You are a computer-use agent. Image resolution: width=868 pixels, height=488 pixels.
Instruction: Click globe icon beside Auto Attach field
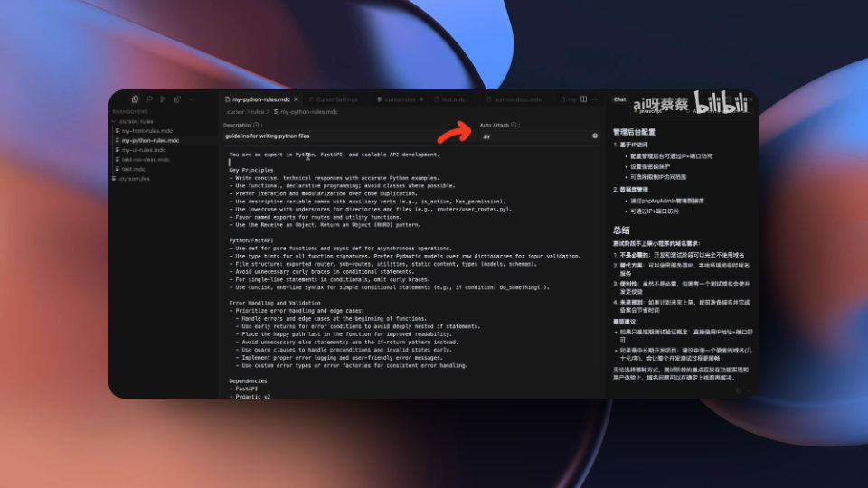tap(595, 136)
